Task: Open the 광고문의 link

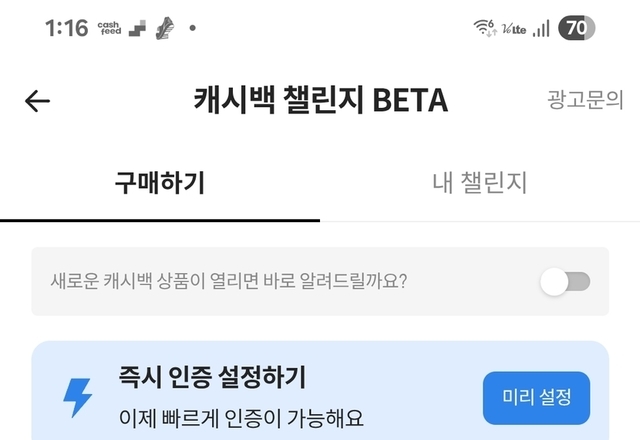Action: click(585, 100)
